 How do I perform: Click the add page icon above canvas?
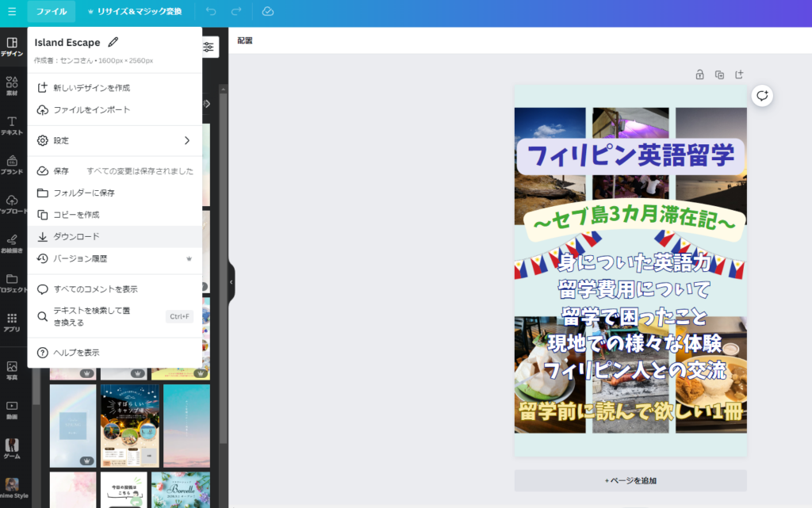point(739,74)
